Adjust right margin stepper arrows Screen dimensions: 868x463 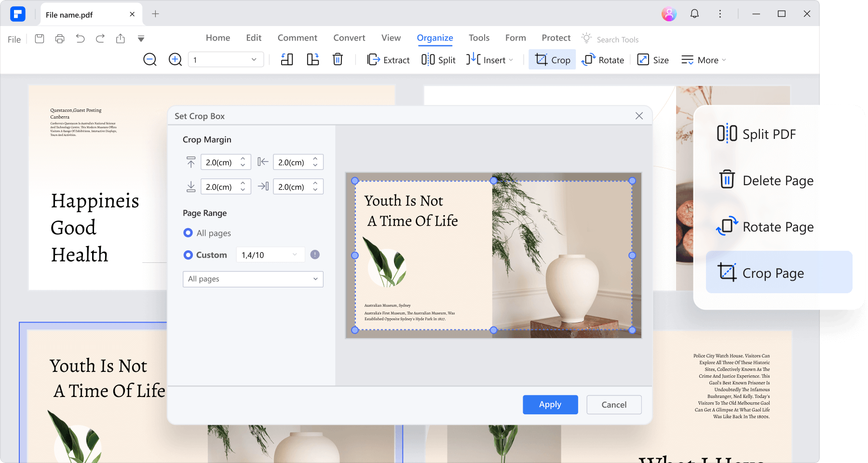[x=315, y=187]
